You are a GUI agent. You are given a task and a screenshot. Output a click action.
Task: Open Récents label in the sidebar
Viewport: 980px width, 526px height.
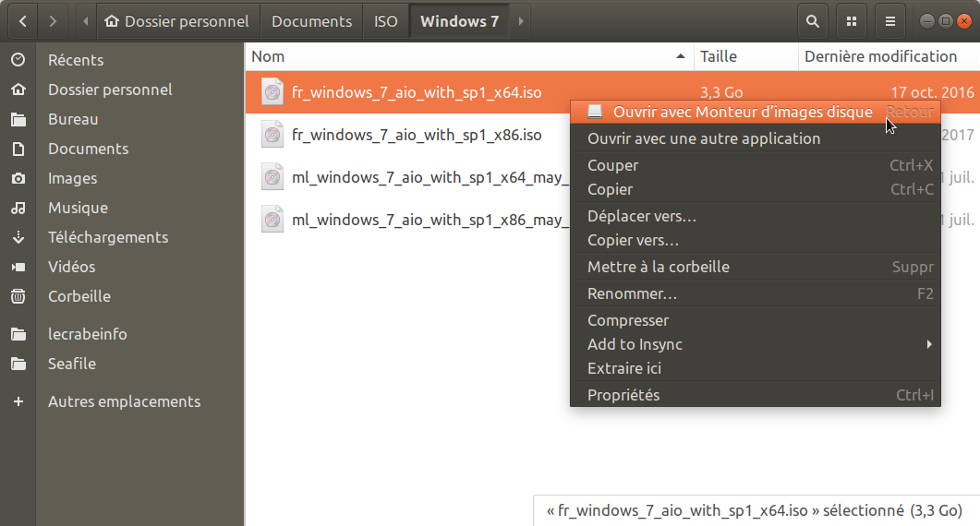76,60
